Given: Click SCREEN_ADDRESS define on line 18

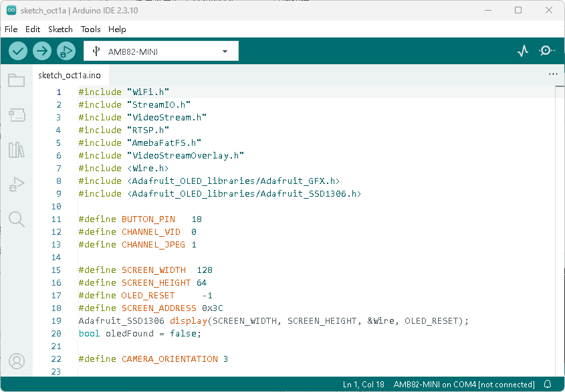Looking at the screenshot, I should click(159, 308).
